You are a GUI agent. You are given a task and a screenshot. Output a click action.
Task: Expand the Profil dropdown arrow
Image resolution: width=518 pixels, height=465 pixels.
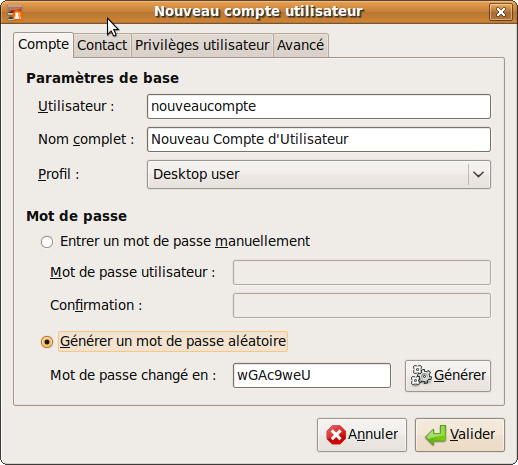click(478, 174)
